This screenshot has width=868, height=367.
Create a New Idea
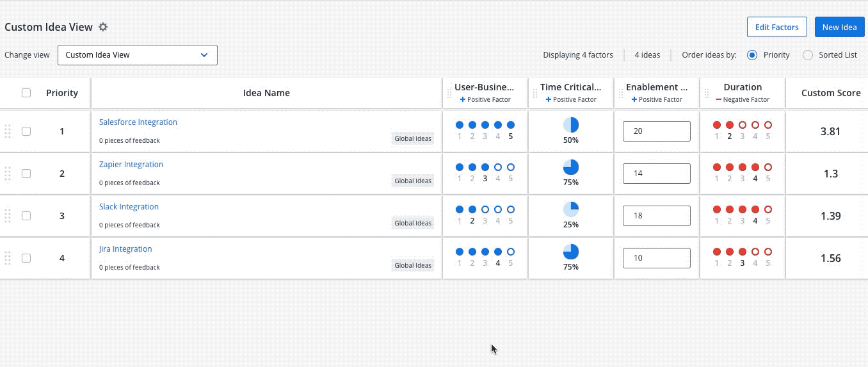[x=839, y=28]
